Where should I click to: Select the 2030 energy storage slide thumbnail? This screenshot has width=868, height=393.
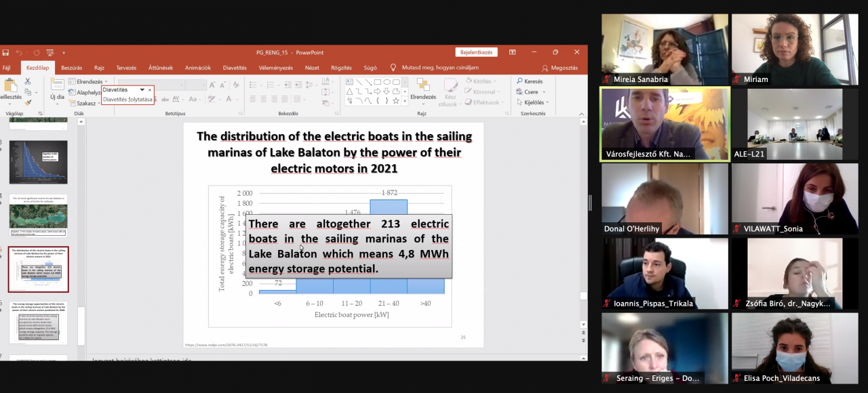tap(38, 323)
